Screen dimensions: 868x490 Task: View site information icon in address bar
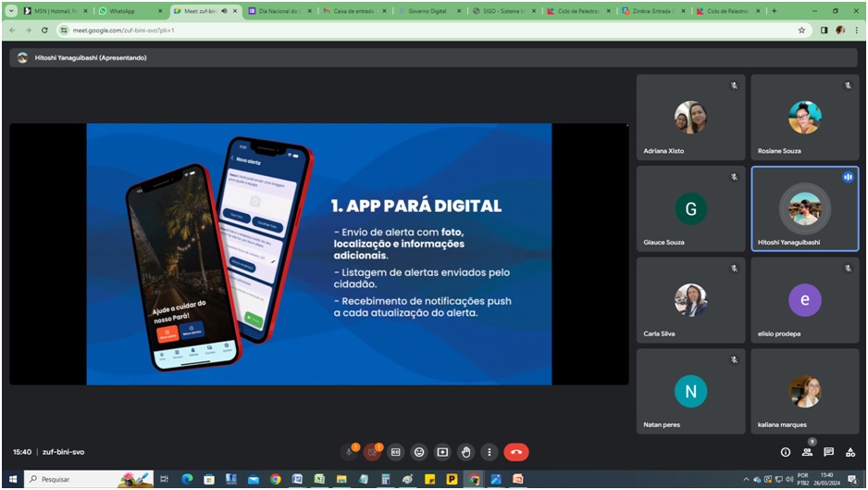[64, 31]
